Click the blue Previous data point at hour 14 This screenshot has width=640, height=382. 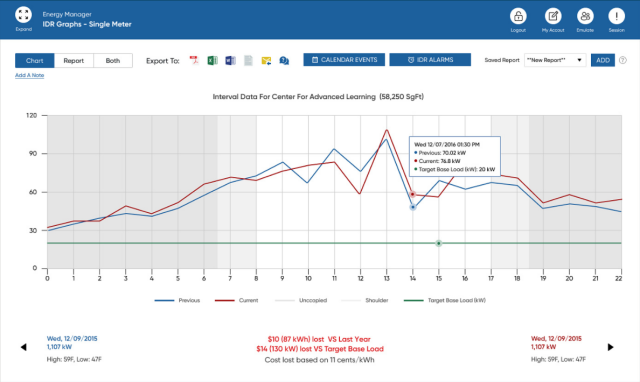point(413,207)
